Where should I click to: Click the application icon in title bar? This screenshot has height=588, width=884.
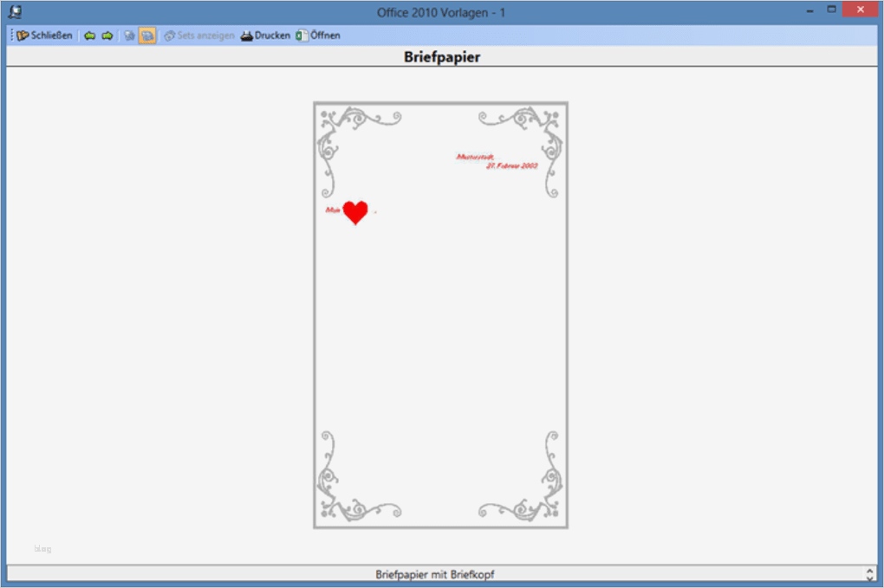(x=16, y=12)
